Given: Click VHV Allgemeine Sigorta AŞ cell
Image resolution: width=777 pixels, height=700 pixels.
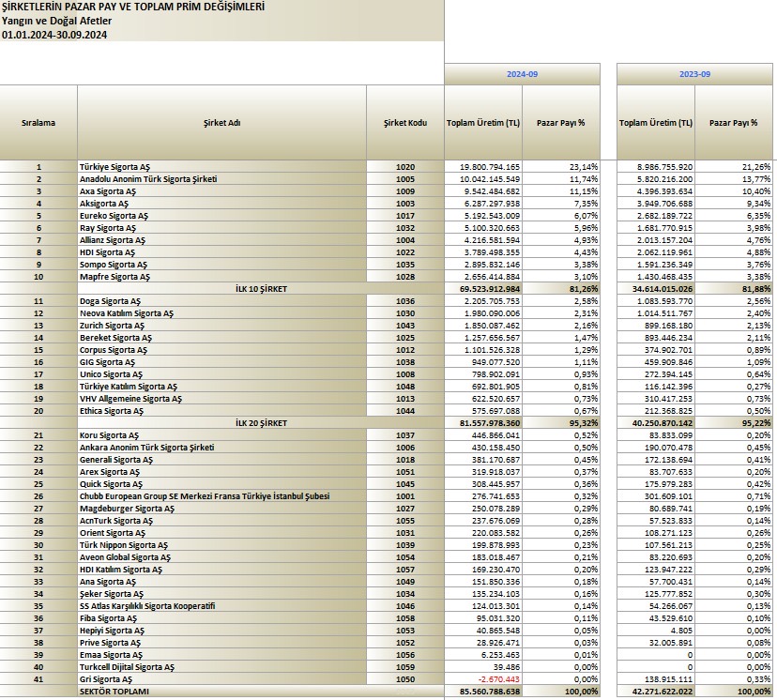Looking at the screenshot, I should point(221,399).
